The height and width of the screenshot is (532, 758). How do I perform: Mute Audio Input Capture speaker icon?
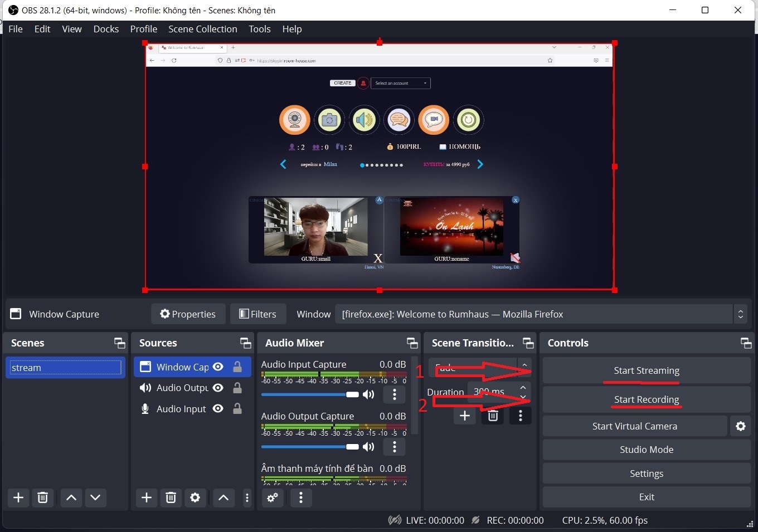pos(368,394)
